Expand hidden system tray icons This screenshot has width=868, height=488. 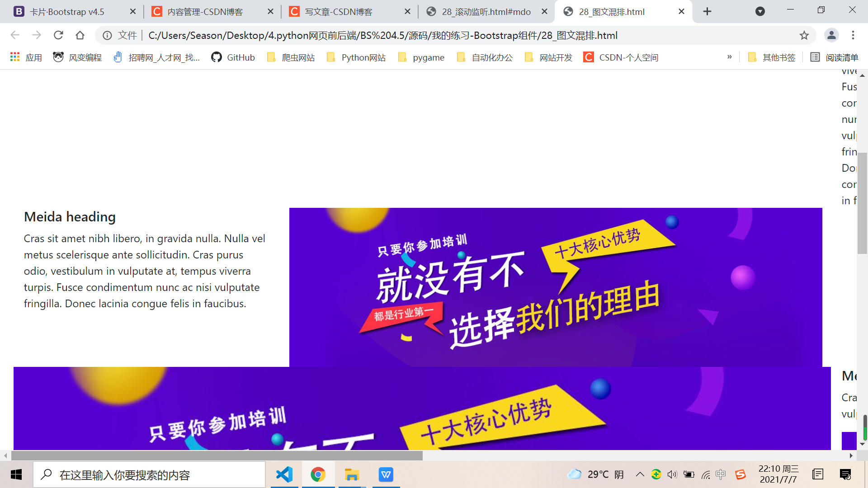tap(640, 474)
